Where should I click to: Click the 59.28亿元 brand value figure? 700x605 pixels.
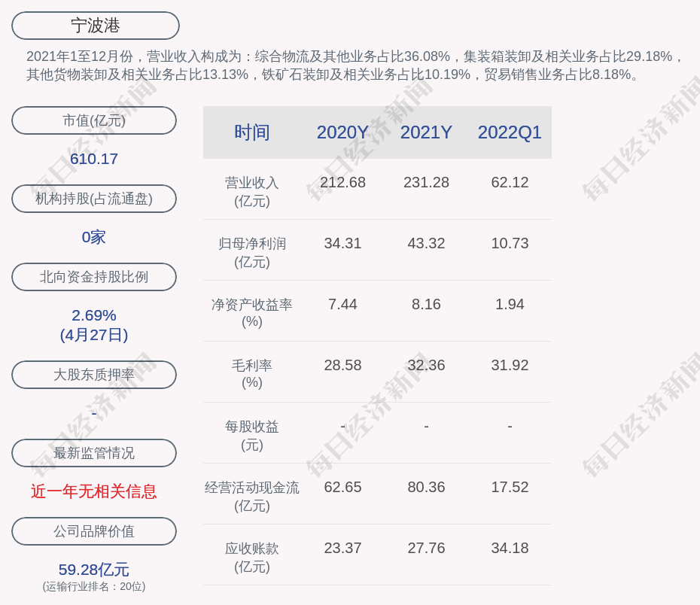pyautogui.click(x=94, y=570)
